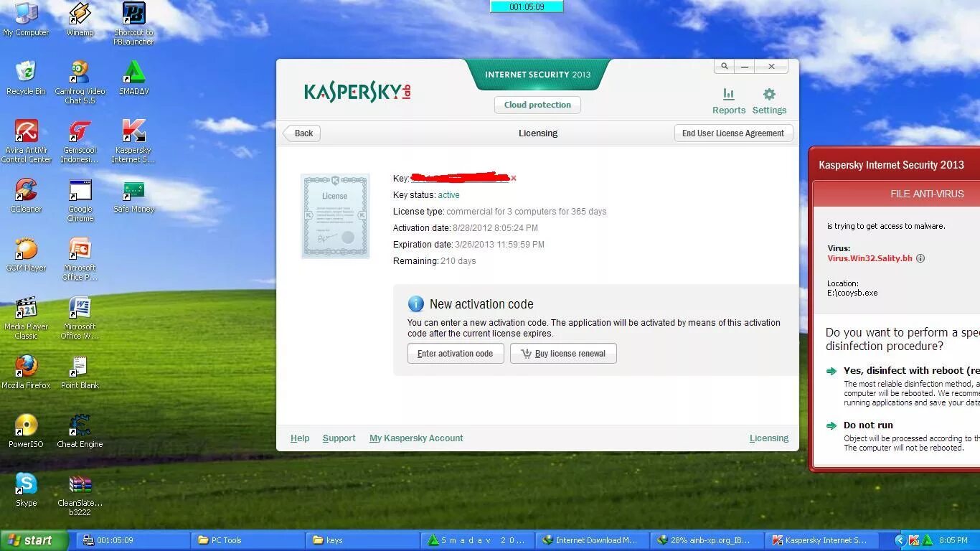Open the Support link
This screenshot has width=980, height=551.
click(339, 438)
